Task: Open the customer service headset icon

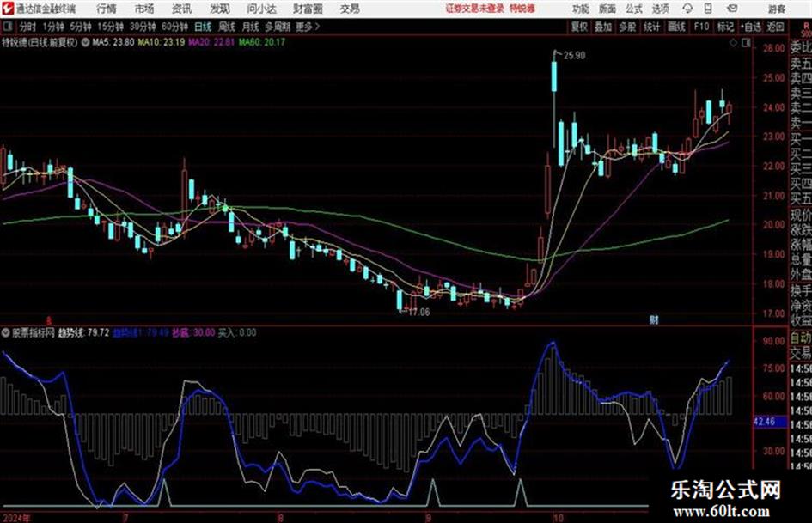Action: tap(687, 9)
